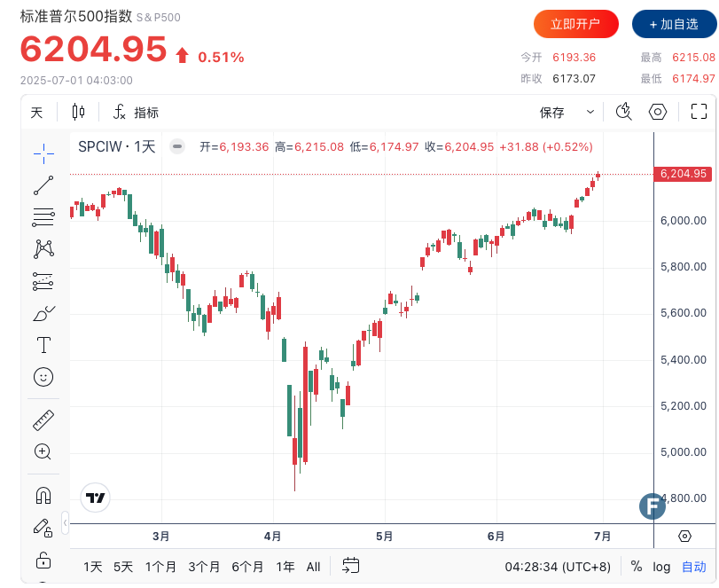Viewport: 719px width, 588px height.
Task: Open the emoji icons tool
Action: click(x=43, y=377)
